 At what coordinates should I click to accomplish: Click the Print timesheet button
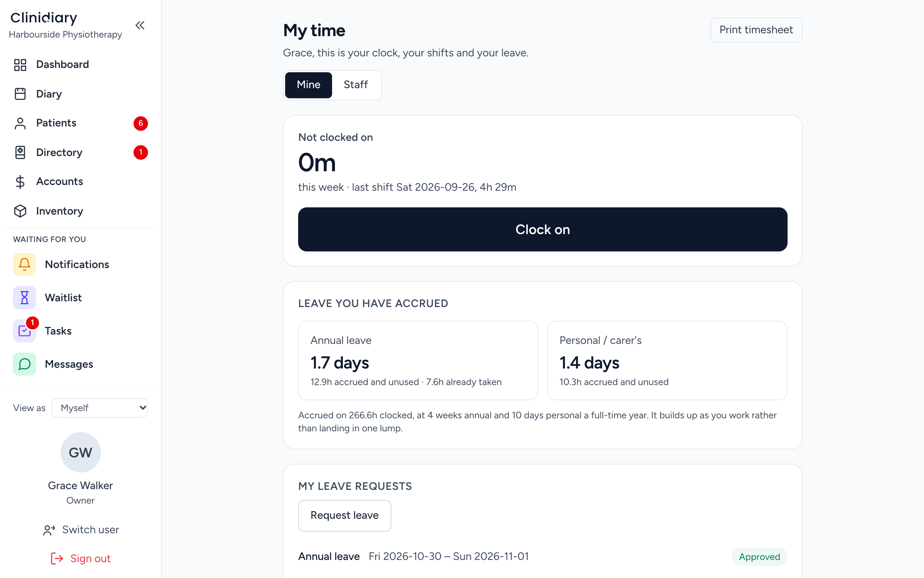click(x=756, y=30)
